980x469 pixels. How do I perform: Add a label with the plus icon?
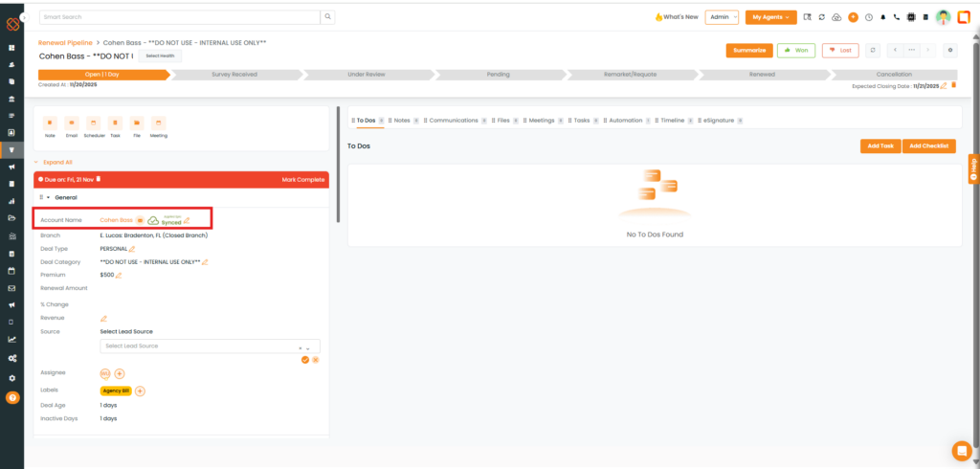[140, 391]
